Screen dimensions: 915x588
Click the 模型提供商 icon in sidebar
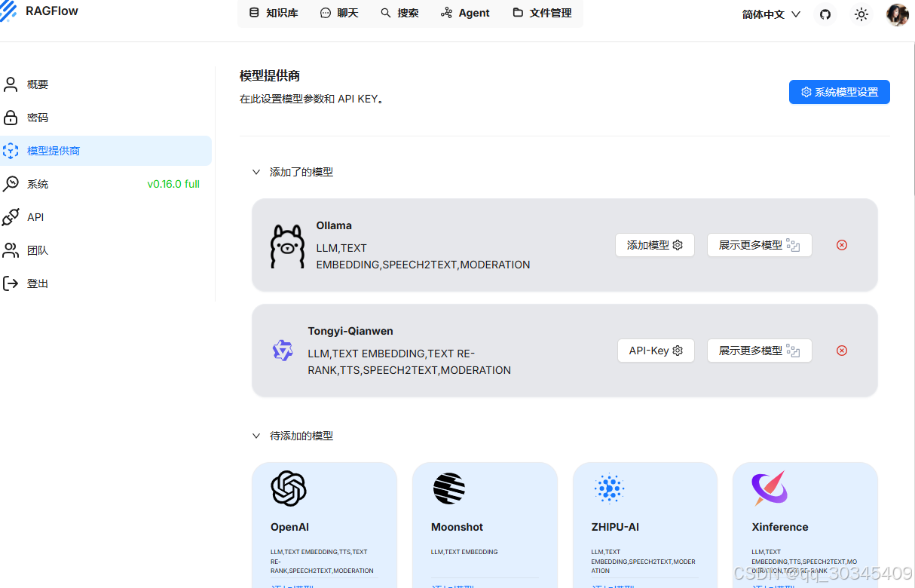11,151
